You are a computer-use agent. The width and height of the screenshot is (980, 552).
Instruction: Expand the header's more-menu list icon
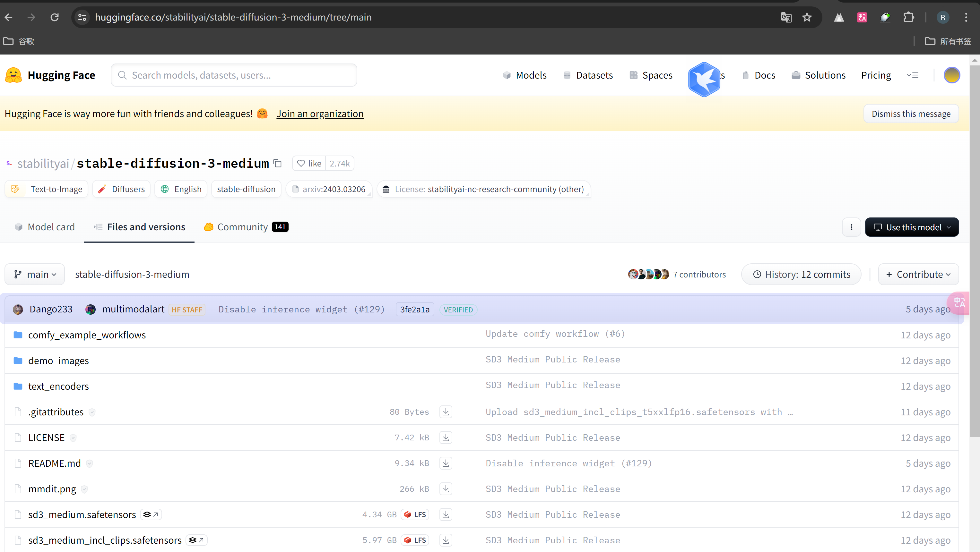(x=913, y=75)
